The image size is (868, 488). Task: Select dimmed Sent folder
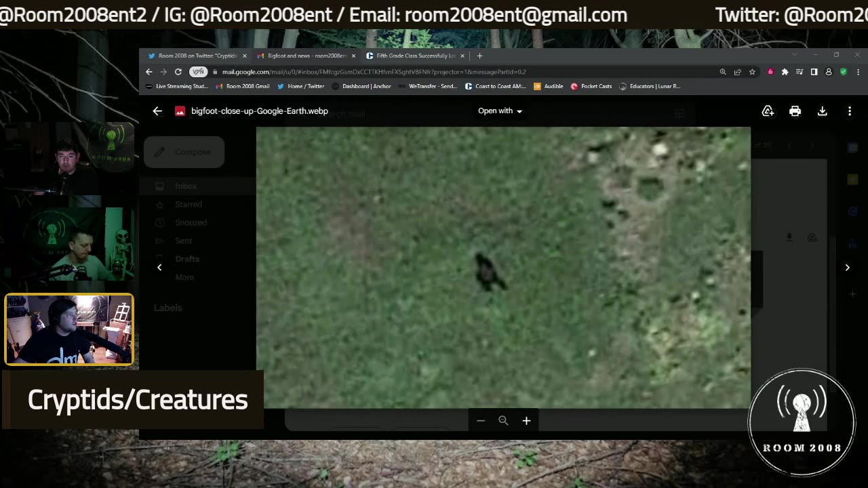pyautogui.click(x=183, y=241)
